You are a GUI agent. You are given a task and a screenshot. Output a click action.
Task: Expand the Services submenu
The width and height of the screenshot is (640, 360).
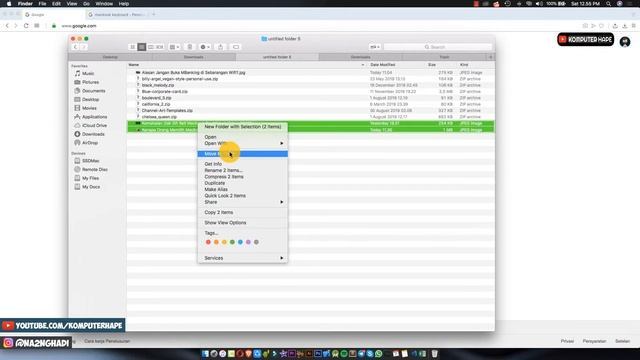242,258
